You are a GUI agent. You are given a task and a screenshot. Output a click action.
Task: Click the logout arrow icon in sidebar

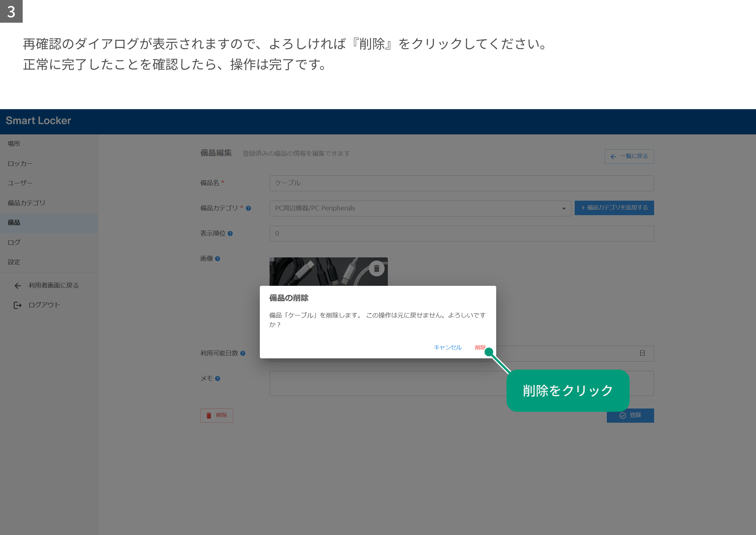click(x=18, y=305)
